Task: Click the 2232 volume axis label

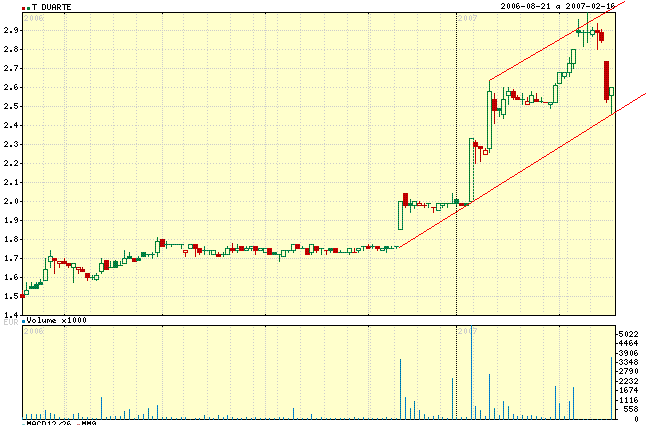Action: (x=628, y=381)
